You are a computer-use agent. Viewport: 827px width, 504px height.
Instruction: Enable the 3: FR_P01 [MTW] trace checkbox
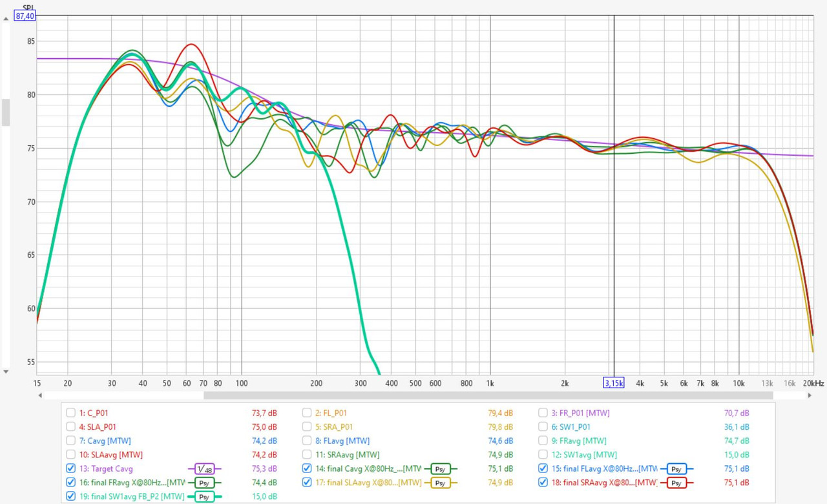pos(543,412)
